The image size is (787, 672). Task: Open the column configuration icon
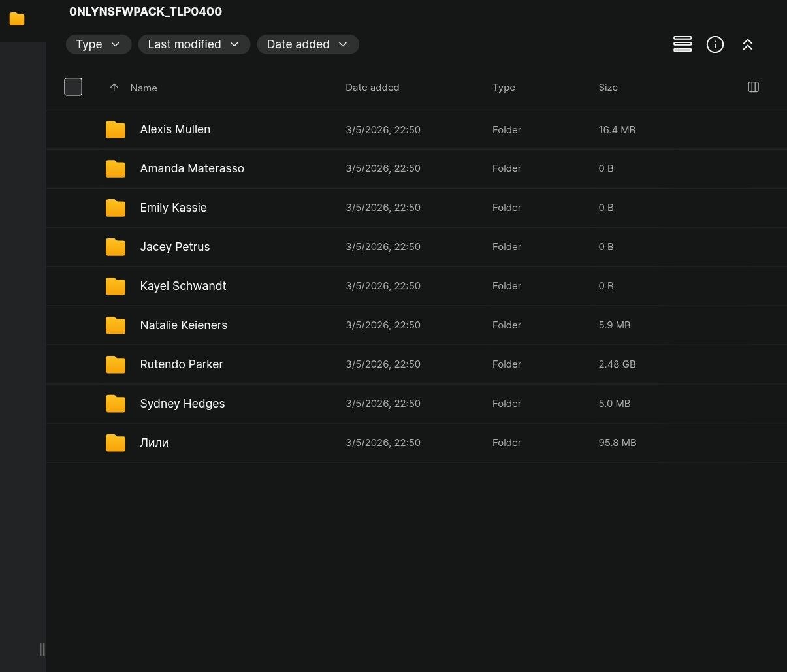(x=752, y=88)
